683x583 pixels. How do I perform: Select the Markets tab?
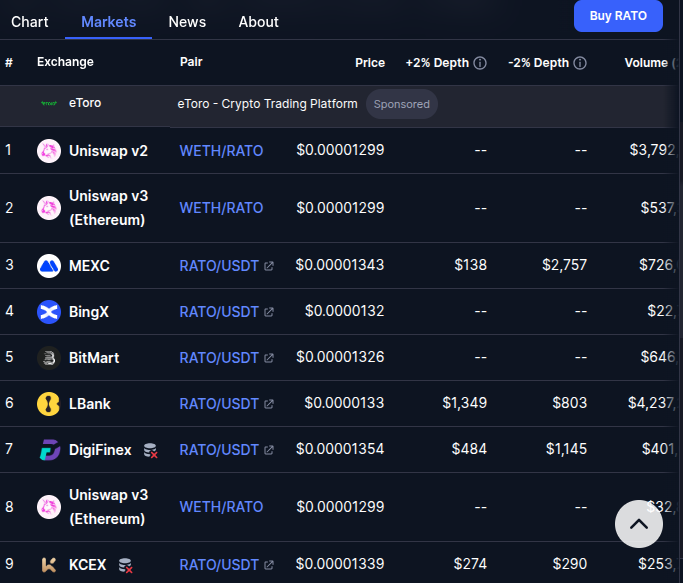click(x=108, y=22)
